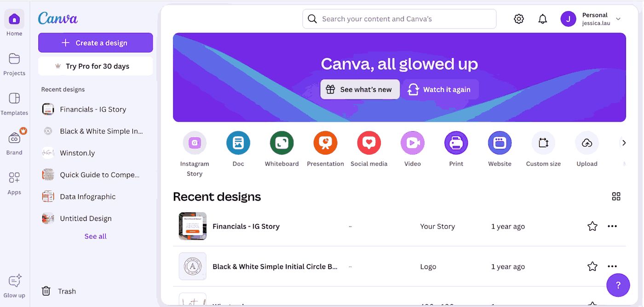
Task: Click the "Your Story" type cell
Action: [437, 226]
